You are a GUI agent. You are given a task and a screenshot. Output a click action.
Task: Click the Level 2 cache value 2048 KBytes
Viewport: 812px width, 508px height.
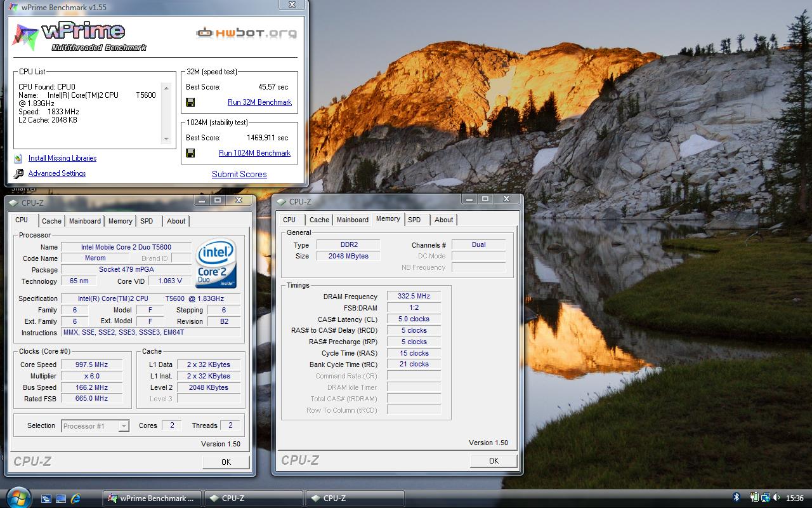(209, 387)
